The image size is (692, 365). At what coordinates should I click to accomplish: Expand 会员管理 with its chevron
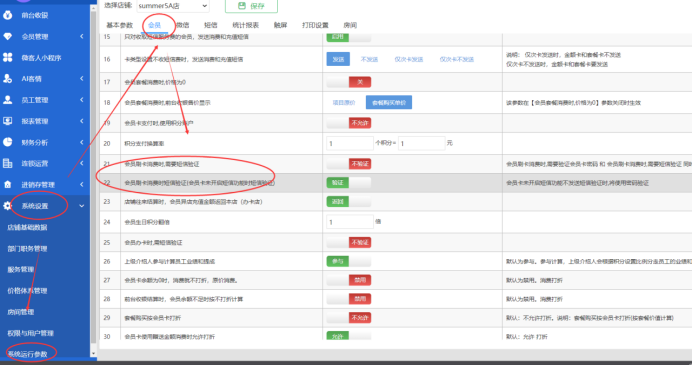(82, 36)
